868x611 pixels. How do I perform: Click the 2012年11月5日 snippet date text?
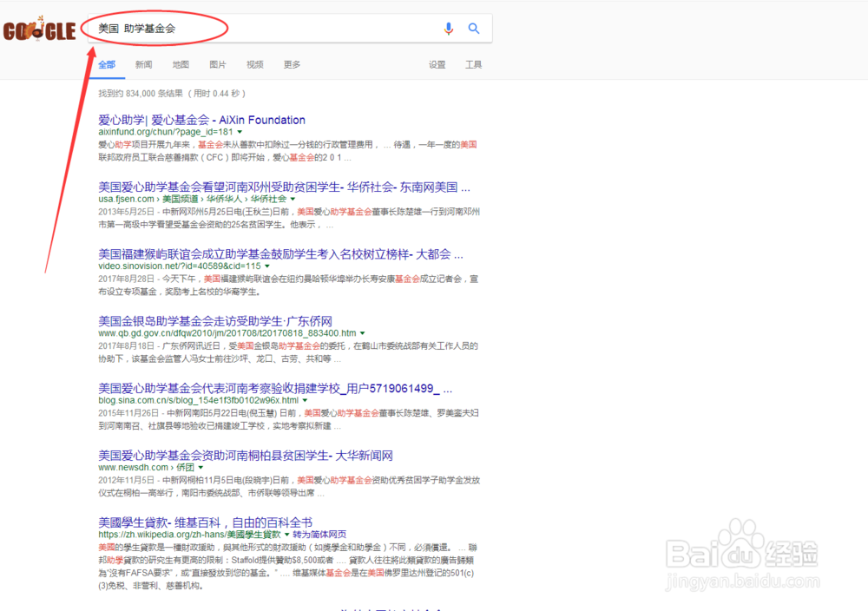[x=124, y=480]
